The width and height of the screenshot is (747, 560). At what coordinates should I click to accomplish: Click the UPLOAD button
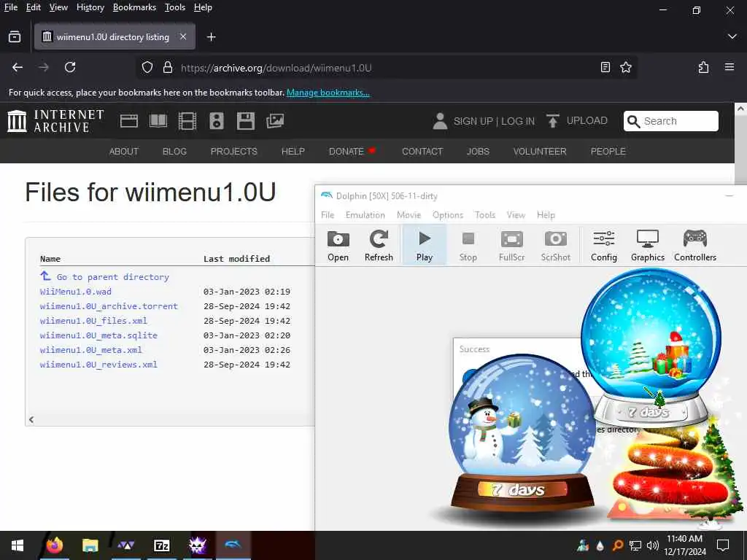[577, 121]
